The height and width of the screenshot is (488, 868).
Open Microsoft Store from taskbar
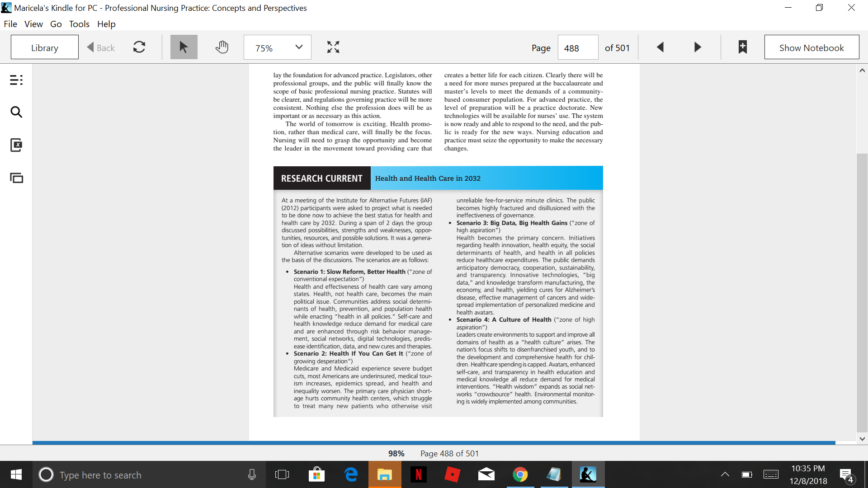pos(316,474)
